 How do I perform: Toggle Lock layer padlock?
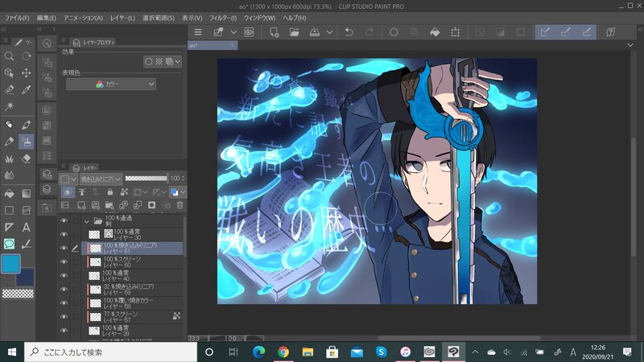tap(109, 191)
